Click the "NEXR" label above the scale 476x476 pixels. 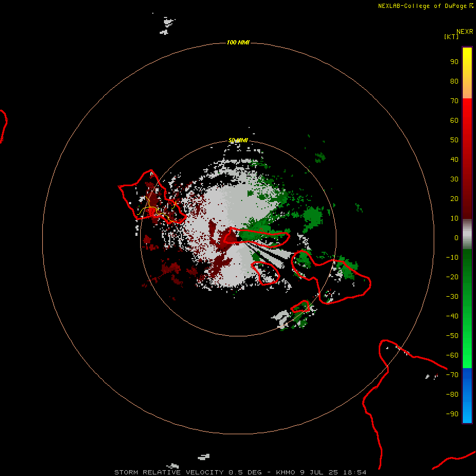click(x=465, y=32)
